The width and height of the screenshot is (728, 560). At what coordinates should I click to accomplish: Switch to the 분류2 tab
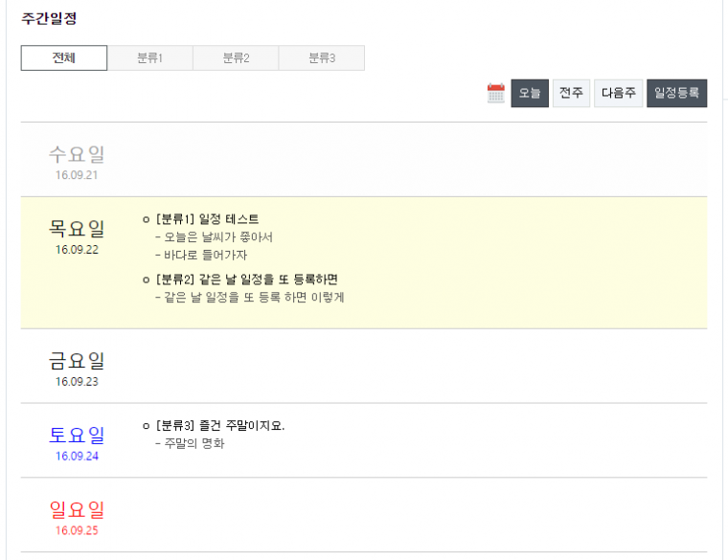(236, 57)
